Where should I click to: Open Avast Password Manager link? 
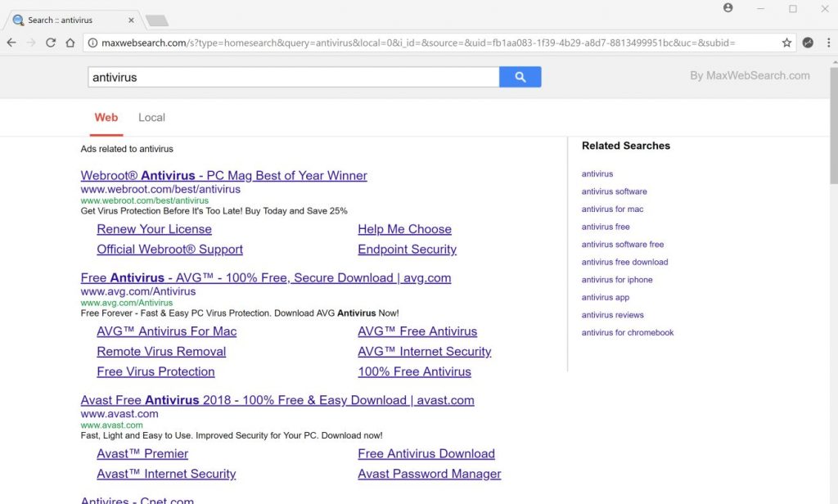[x=429, y=474]
